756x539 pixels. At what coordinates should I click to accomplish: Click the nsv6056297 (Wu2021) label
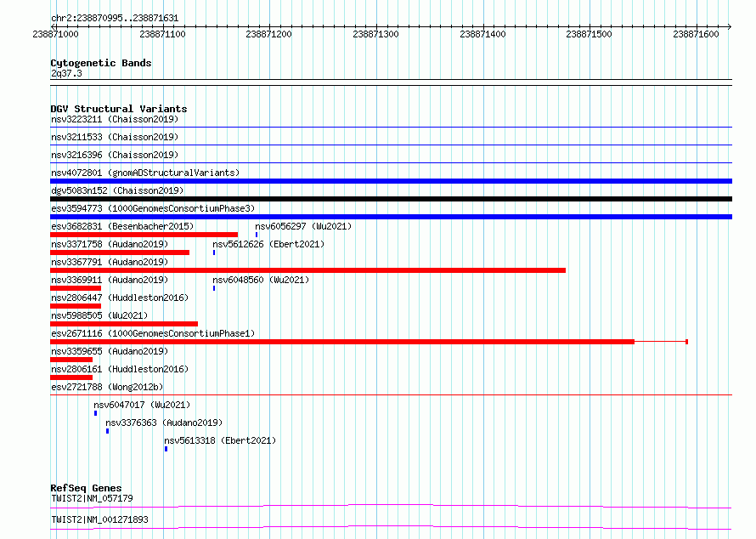tap(303, 226)
